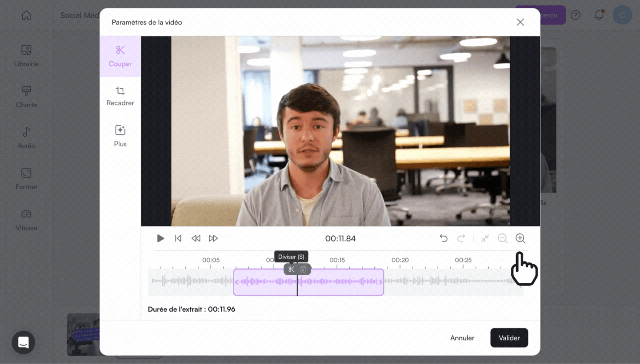The height and width of the screenshot is (364, 640).
Task: Click the Paramètres de la vidéo title
Action: pos(147,22)
